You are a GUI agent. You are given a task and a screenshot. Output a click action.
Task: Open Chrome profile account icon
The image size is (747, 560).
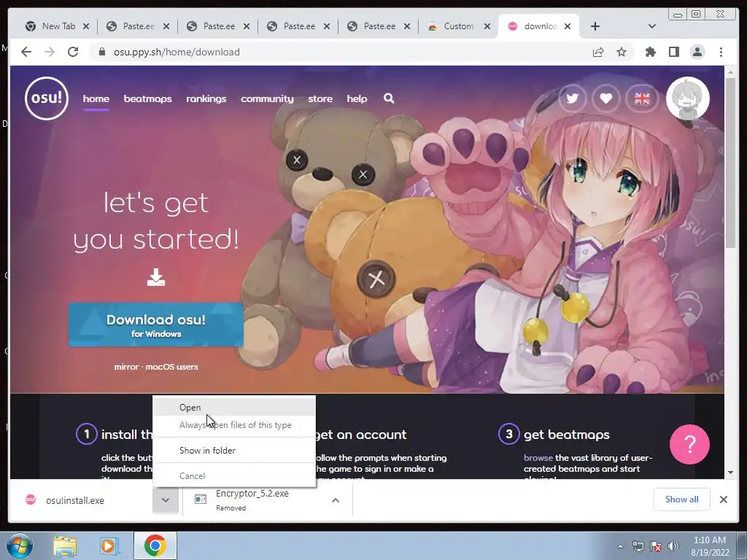[x=697, y=52]
